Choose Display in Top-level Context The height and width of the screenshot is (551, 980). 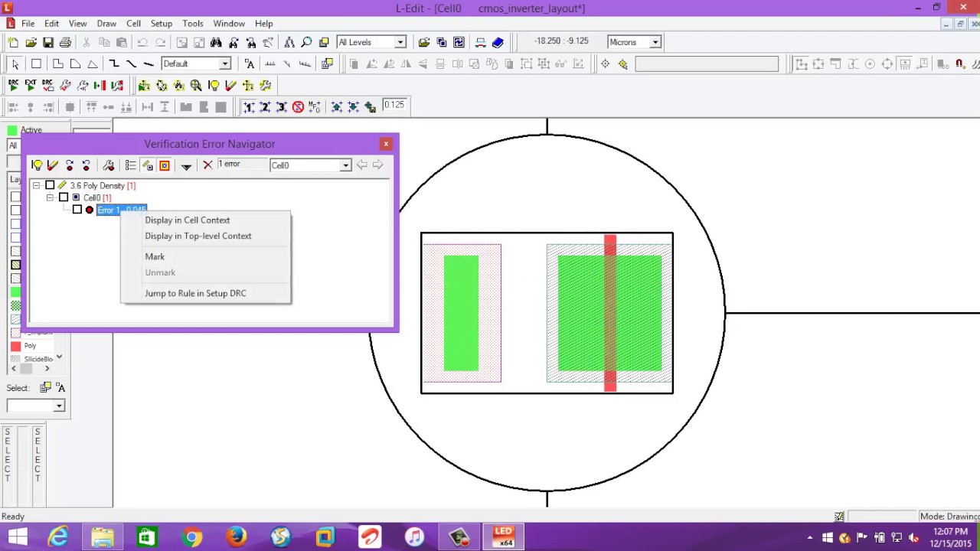(198, 236)
